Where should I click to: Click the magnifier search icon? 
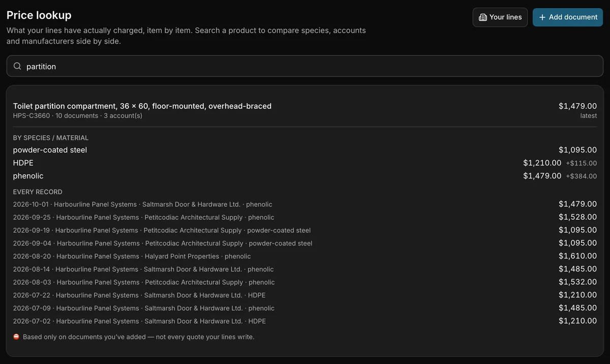pos(17,66)
